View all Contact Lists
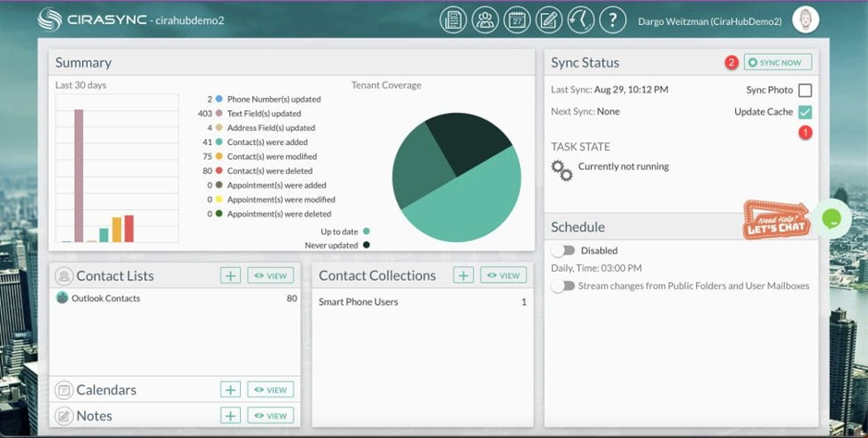The width and height of the screenshot is (868, 438). tap(271, 275)
